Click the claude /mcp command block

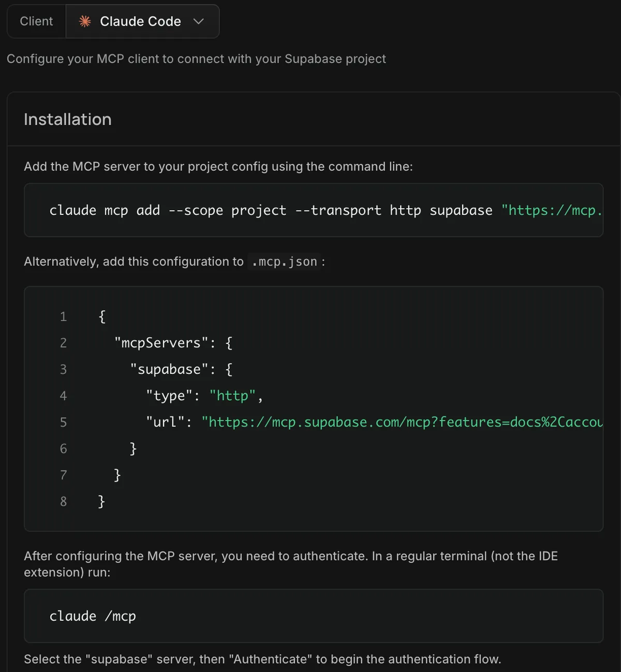314,616
